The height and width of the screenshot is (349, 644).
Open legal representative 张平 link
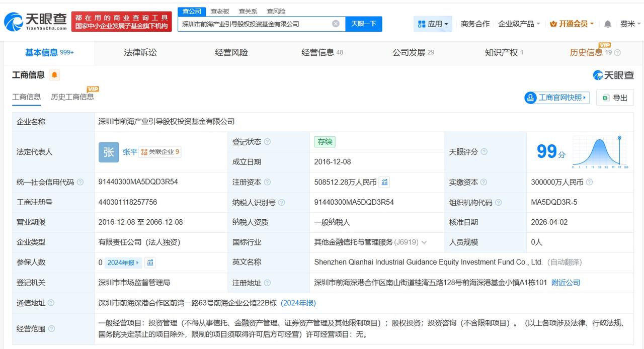point(130,152)
